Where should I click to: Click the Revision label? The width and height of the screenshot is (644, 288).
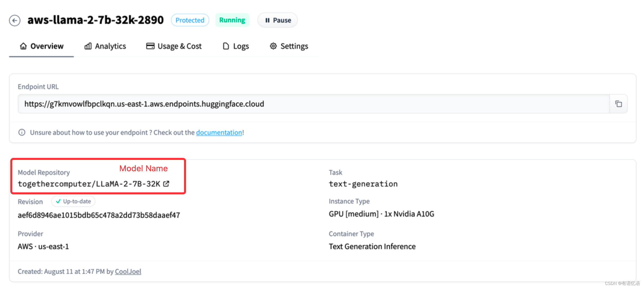30,202
